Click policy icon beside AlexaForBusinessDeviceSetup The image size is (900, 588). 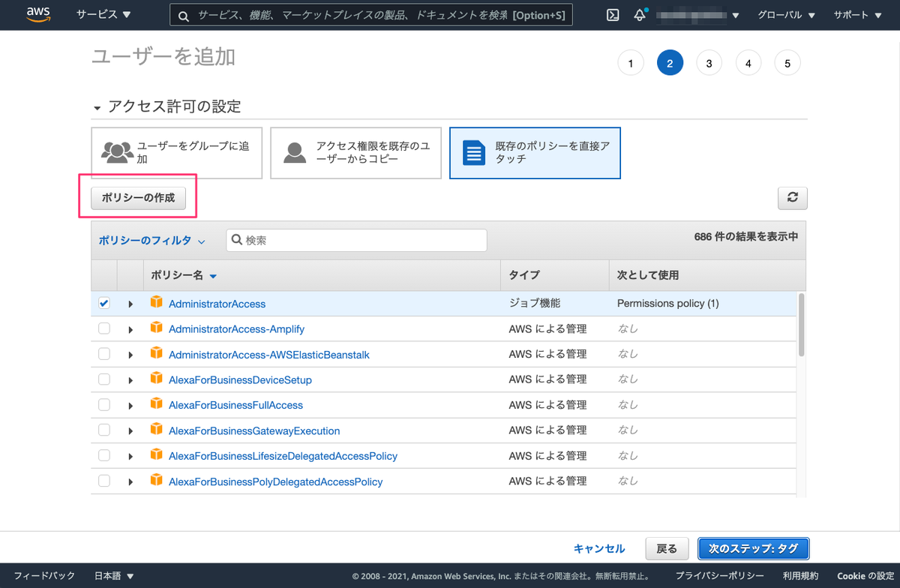click(x=156, y=379)
